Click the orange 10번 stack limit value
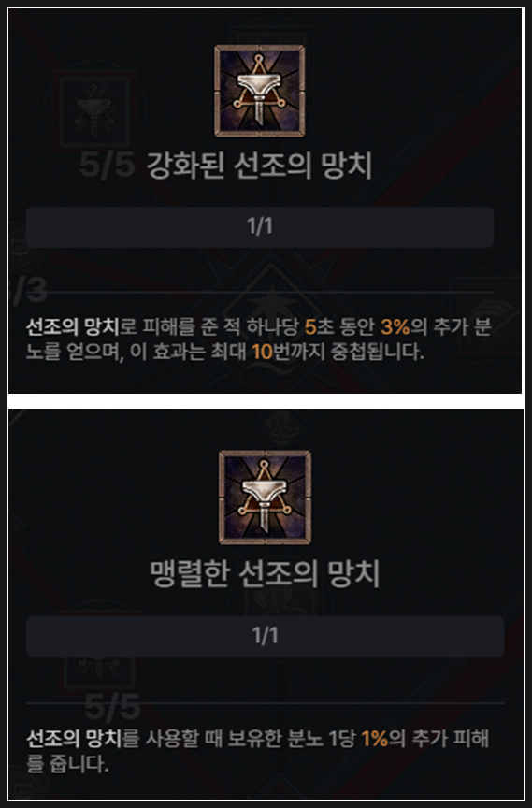Viewport: 532px width, 808px height. (271, 352)
